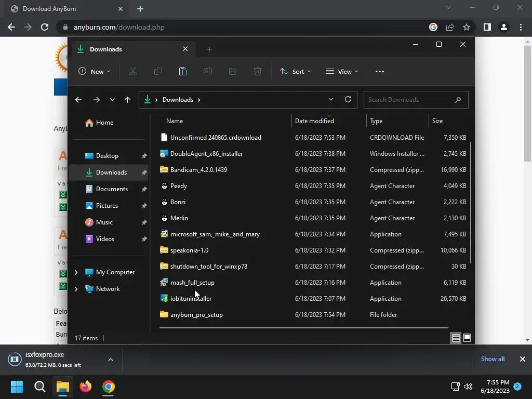
Task: Click the Share icon in Explorer toolbar
Action: pyautogui.click(x=233, y=71)
